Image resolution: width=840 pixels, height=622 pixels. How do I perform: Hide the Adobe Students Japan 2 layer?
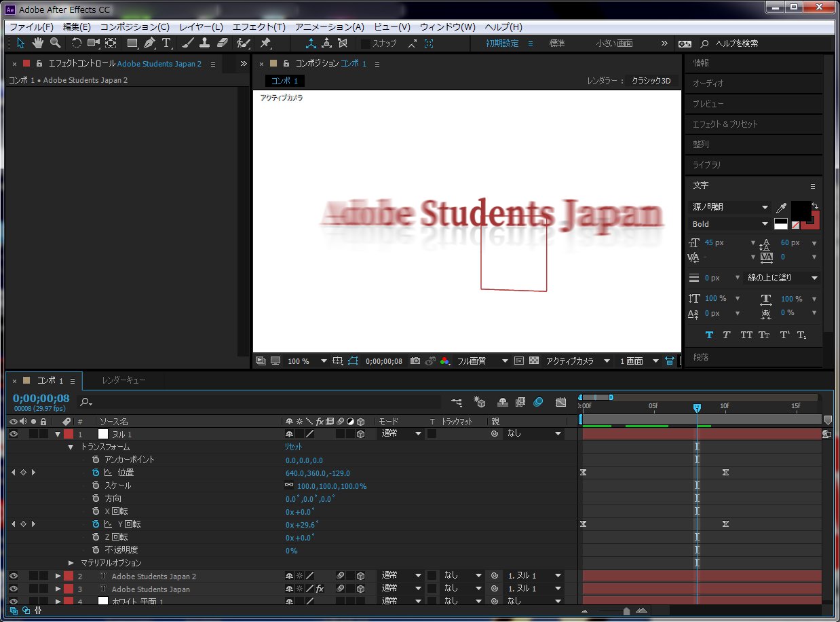tap(14, 576)
